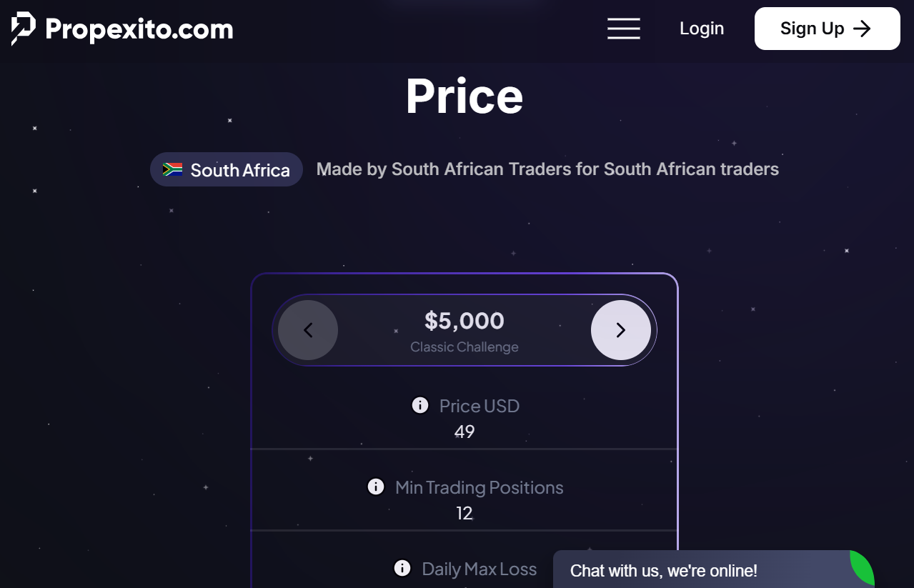This screenshot has width=914, height=588.
Task: Open the chat with us widget
Action: coord(663,571)
